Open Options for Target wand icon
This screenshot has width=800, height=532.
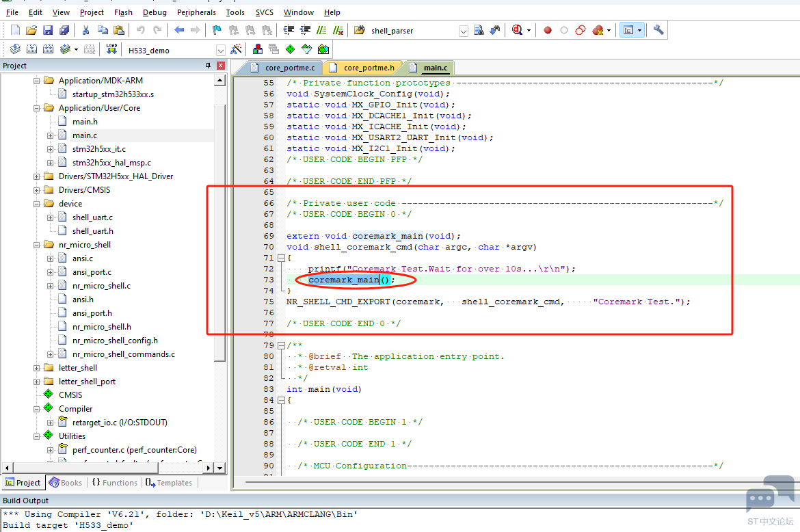point(236,49)
